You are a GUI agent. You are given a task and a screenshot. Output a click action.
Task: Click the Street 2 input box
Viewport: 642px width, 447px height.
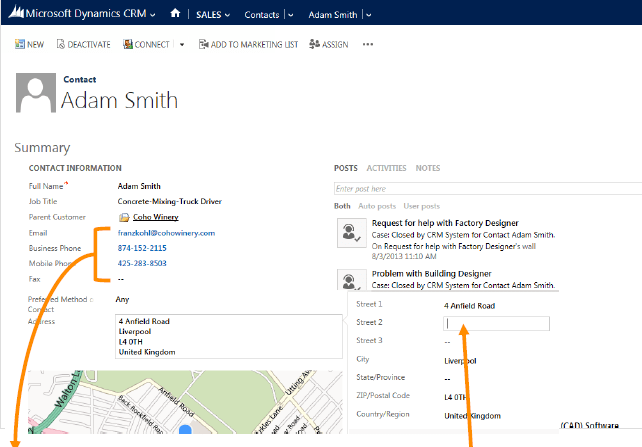click(496, 323)
